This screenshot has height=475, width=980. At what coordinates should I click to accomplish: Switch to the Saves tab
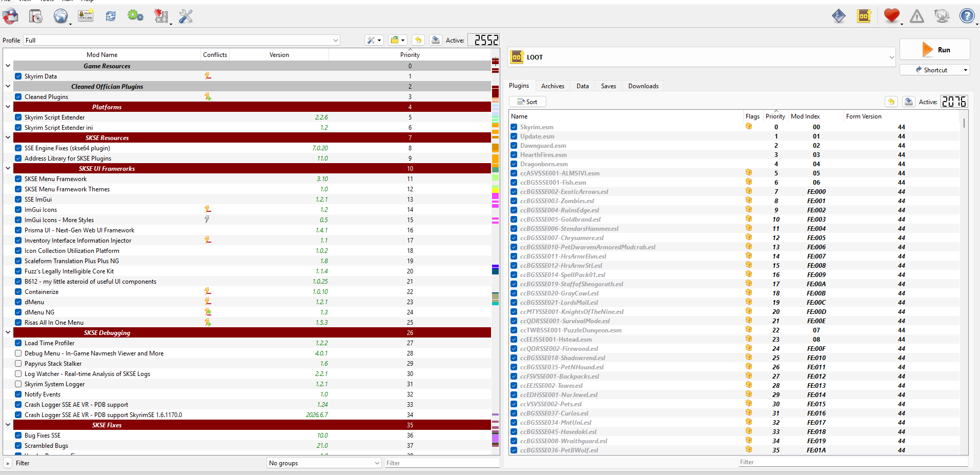pyautogui.click(x=608, y=86)
